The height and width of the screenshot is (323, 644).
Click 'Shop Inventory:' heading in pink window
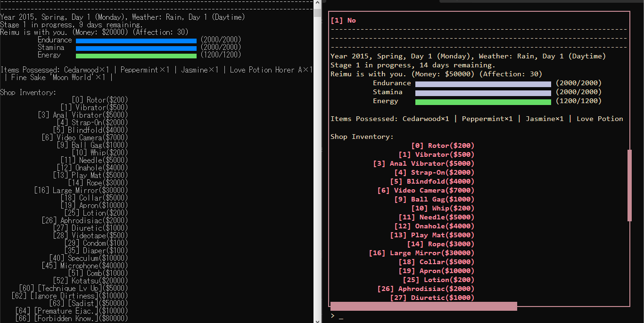click(x=362, y=137)
